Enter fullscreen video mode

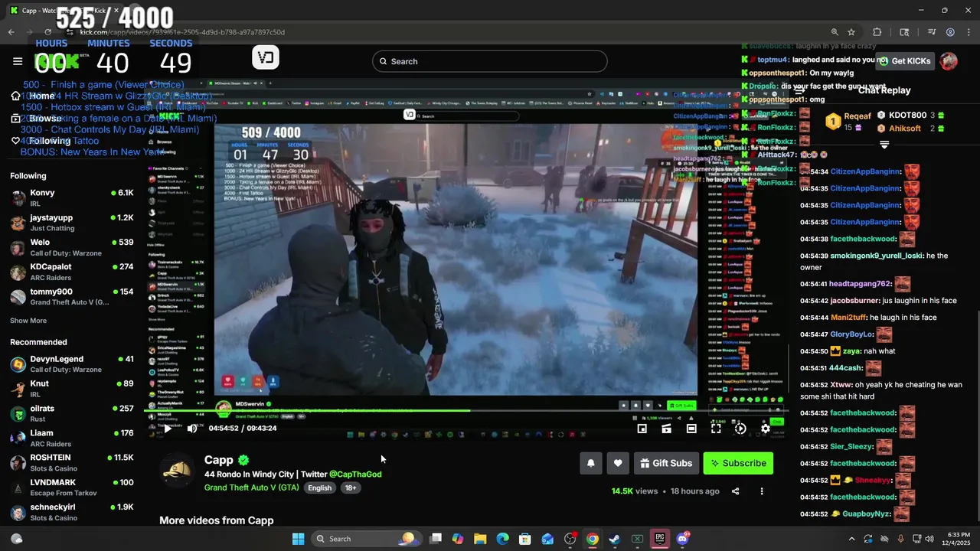click(716, 429)
